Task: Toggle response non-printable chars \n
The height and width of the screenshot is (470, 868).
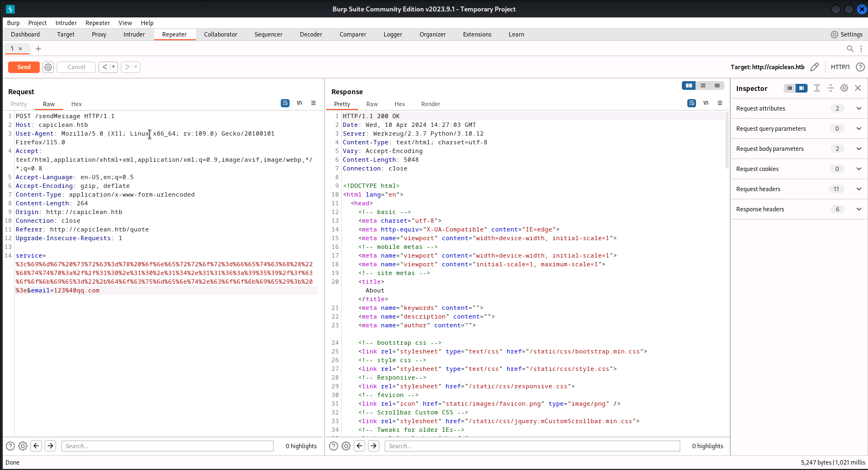Action: pos(706,103)
